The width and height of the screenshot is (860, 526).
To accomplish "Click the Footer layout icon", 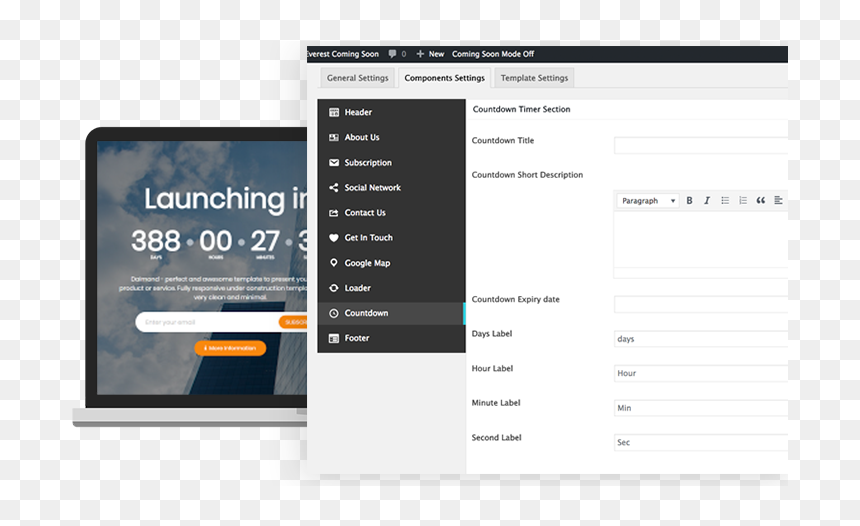I will coord(333,338).
